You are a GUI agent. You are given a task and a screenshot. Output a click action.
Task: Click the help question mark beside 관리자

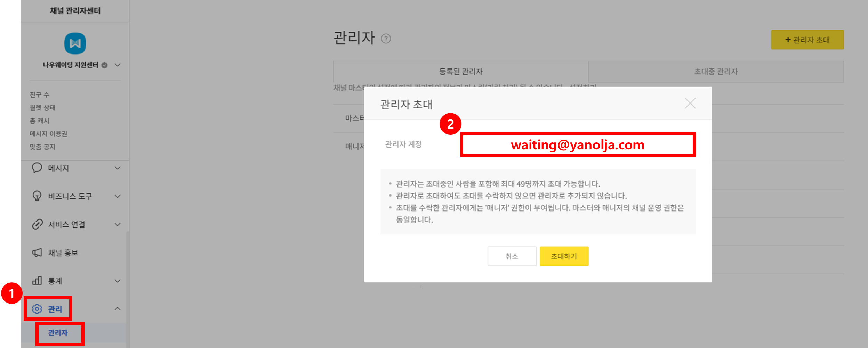pos(386,39)
